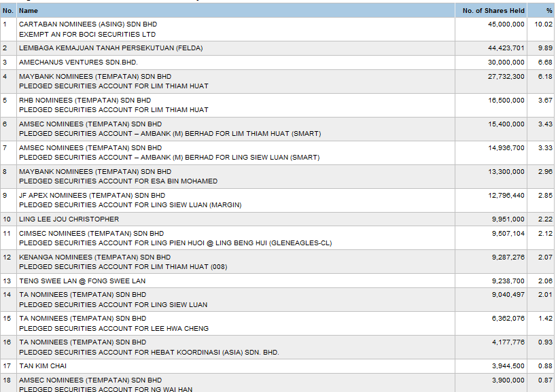Select RHB Nominees (Tempatan) Sdn Bhd entry
The image size is (558, 392).
click(85, 101)
